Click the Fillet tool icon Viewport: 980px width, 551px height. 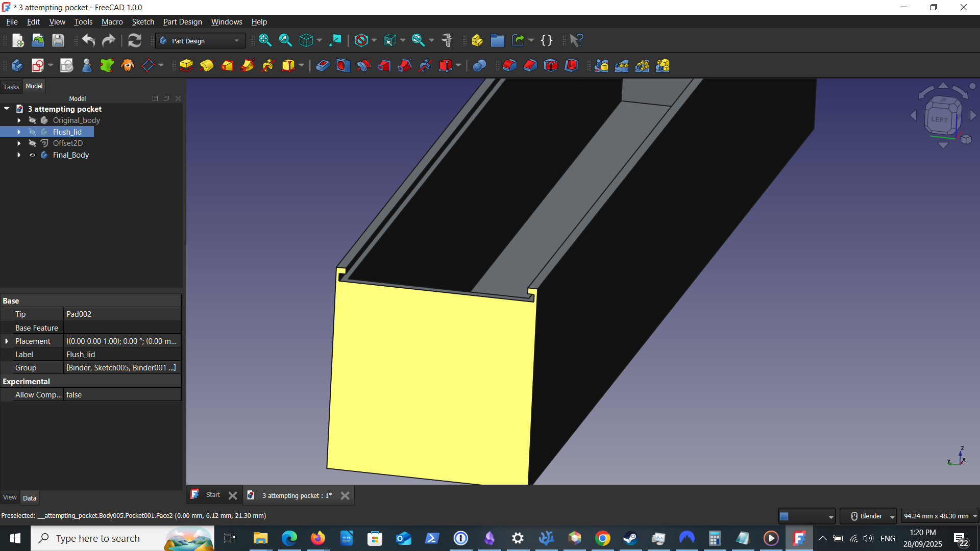point(510,66)
